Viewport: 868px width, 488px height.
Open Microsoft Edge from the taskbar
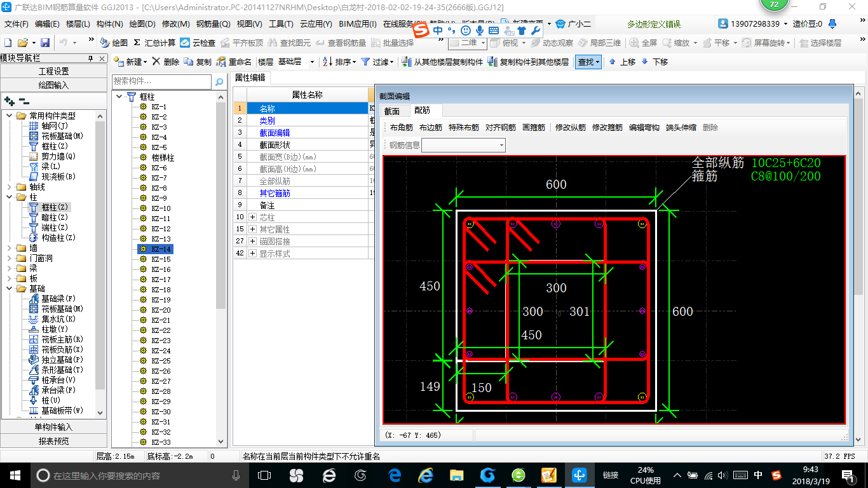(395, 475)
